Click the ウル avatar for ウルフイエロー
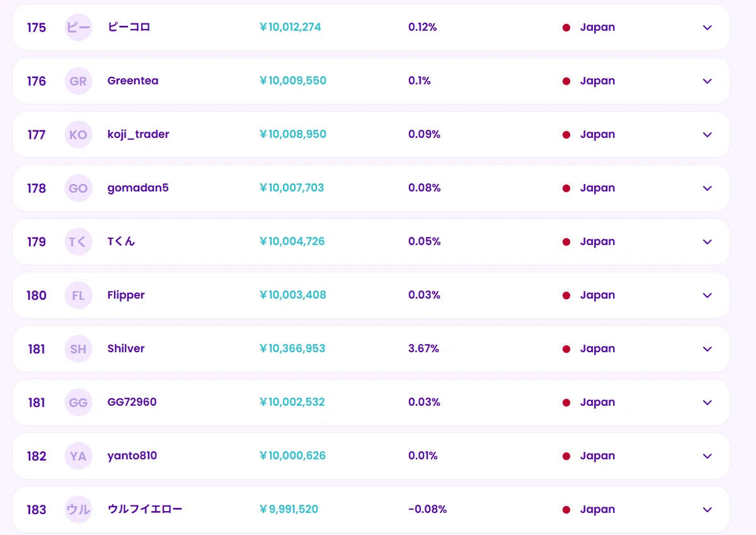 (78, 510)
